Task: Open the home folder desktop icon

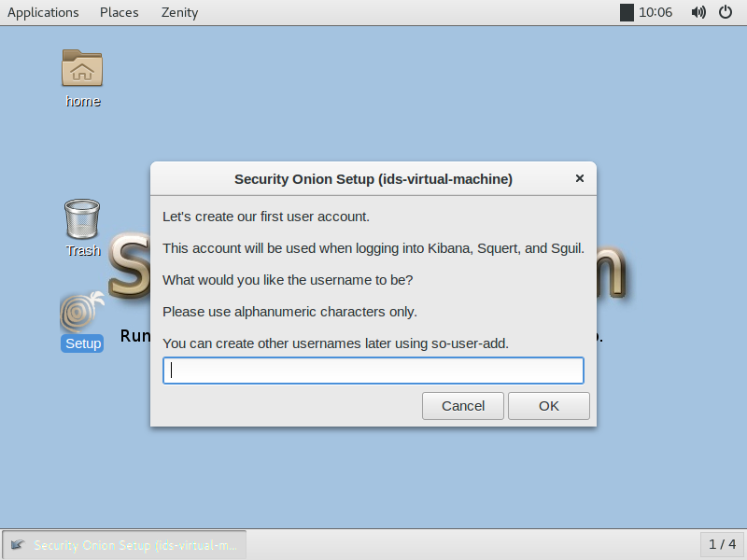Action: point(82,68)
